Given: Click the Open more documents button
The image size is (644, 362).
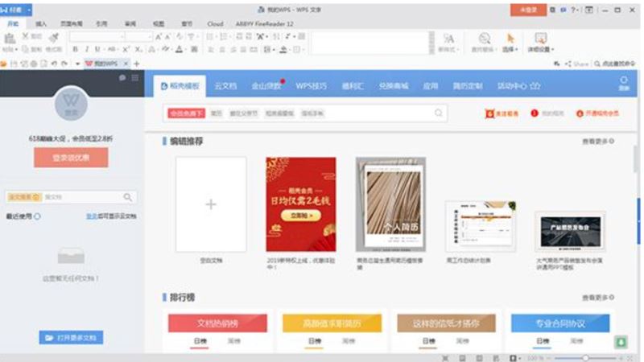Looking at the screenshot, I should coord(71,337).
